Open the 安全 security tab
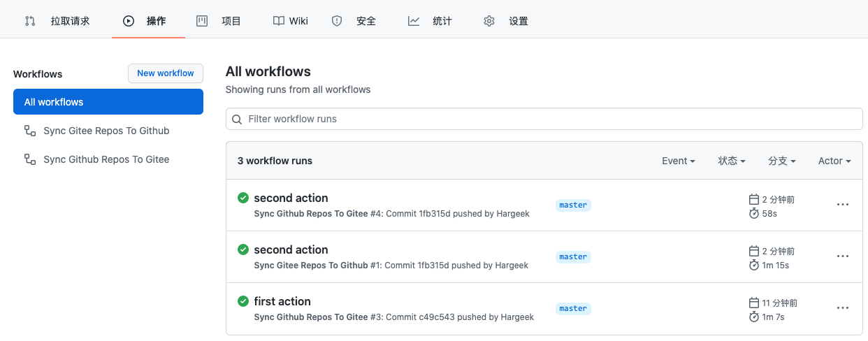 click(354, 21)
